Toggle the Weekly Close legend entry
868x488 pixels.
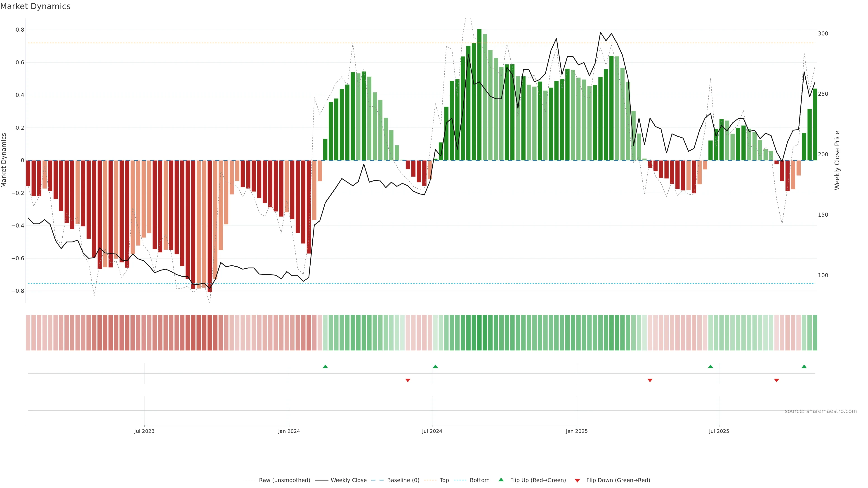tap(348, 480)
